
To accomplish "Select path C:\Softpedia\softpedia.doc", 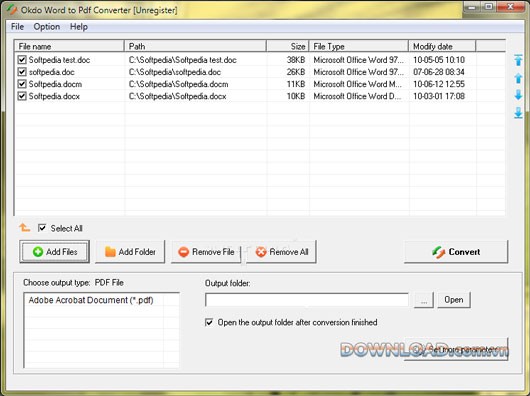I will (x=175, y=72).
